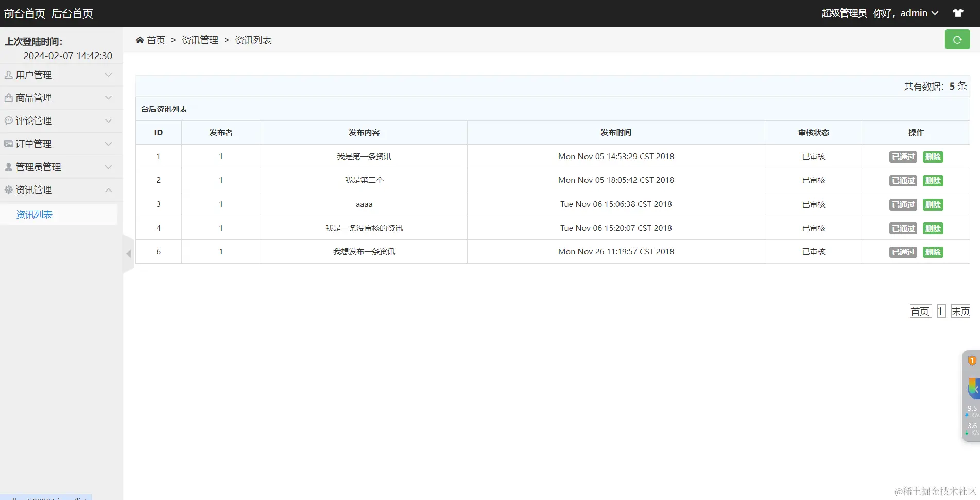Image resolution: width=980 pixels, height=500 pixels.
Task: Click 已通过 button for aaaa row
Action: [903, 204]
